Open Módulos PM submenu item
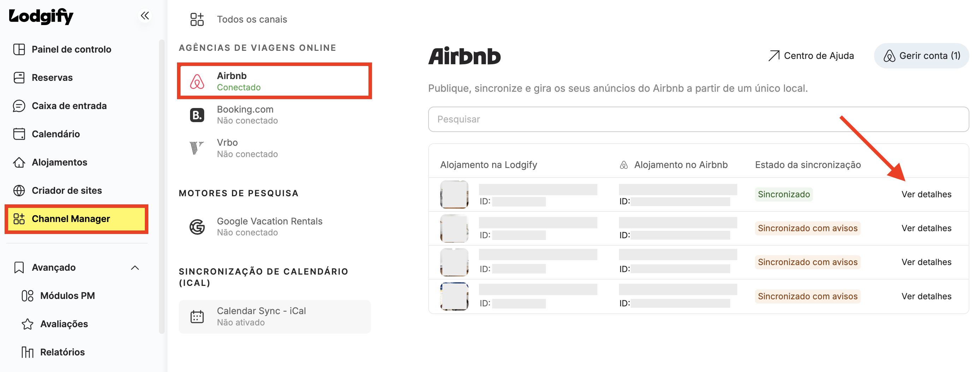Screen dimensions: 980x372 click(x=58, y=296)
